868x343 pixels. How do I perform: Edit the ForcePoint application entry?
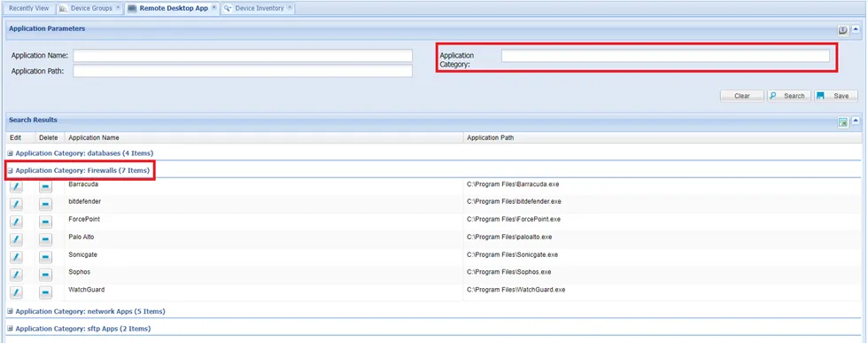[16, 222]
